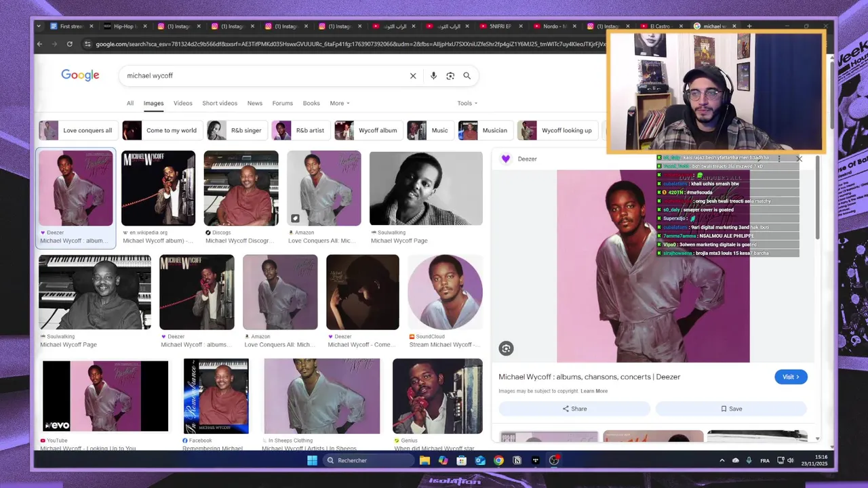The width and height of the screenshot is (868, 488).
Task: Apply the Musician filter chip
Action: click(485, 130)
